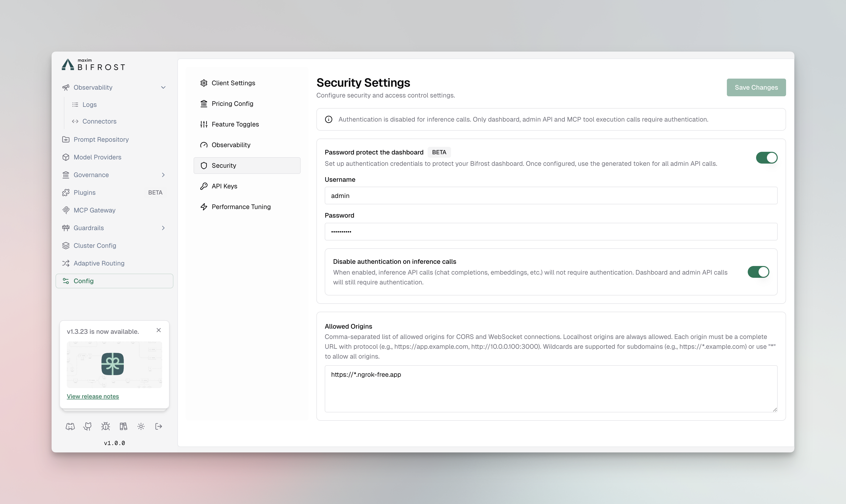Open the Adaptive Routing section
Screen dimensions: 846x504
(99, 263)
